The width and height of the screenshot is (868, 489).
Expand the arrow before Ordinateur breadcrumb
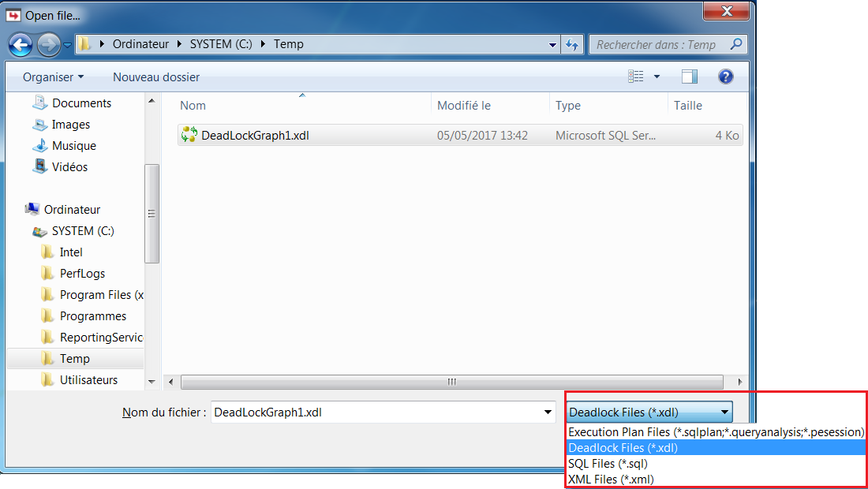point(102,43)
